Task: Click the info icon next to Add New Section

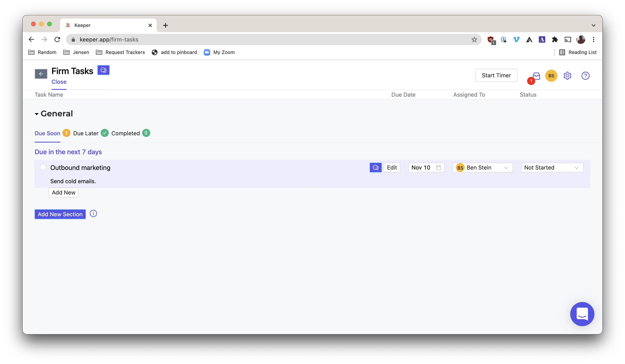Action: tap(93, 213)
